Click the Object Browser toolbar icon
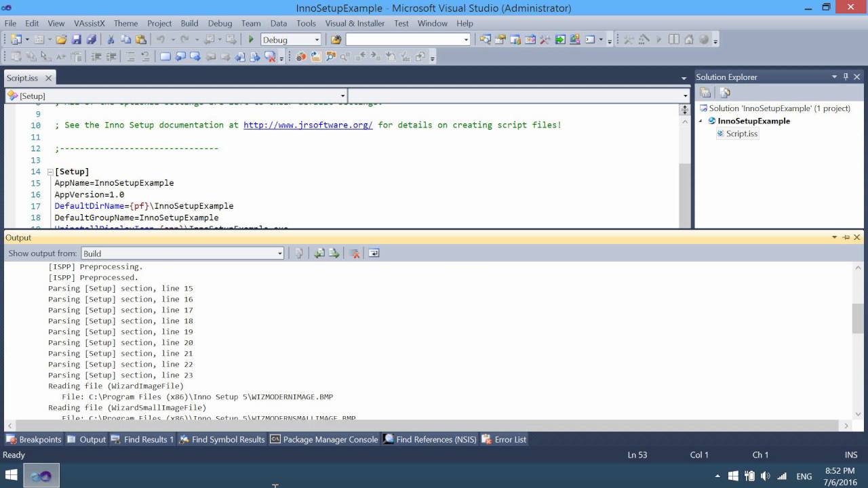868x488 pixels. (530, 39)
